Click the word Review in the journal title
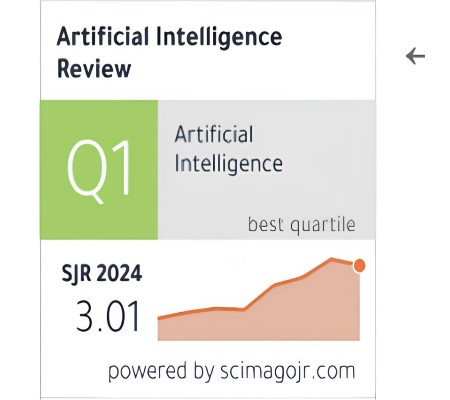 point(94,68)
